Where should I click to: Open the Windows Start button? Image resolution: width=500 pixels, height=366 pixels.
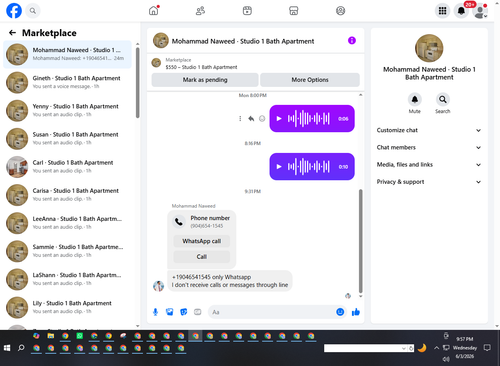point(7,348)
